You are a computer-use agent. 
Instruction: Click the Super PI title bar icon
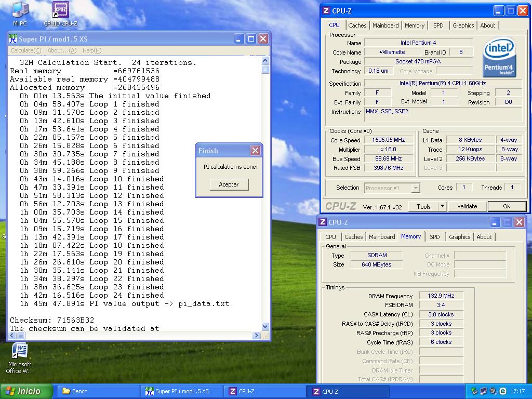tap(13, 38)
